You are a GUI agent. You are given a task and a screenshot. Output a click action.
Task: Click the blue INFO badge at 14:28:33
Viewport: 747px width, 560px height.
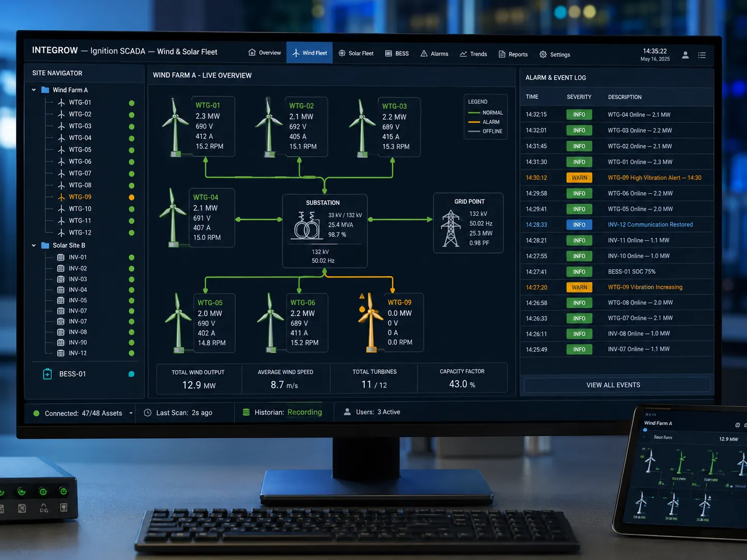579,225
